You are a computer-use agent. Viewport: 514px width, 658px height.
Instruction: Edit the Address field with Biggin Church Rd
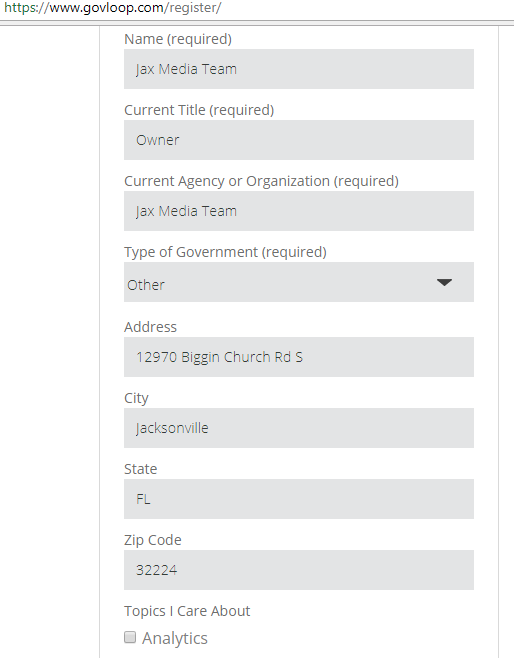coord(299,357)
